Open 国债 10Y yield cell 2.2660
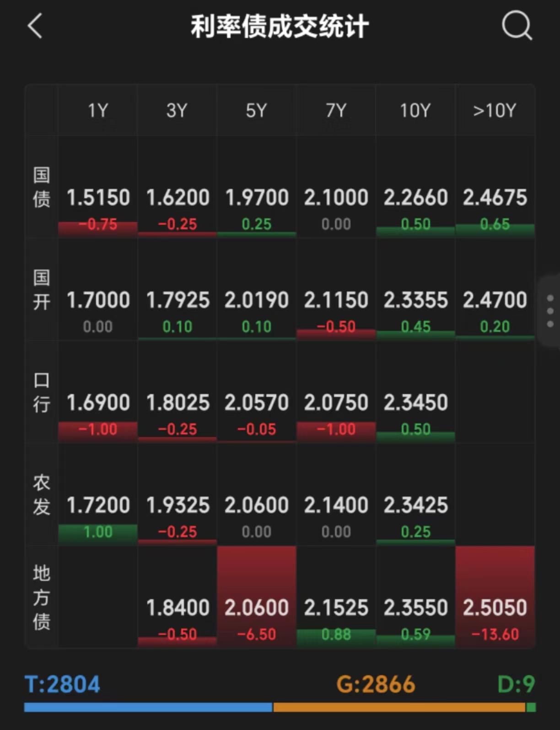560x730 pixels. pos(415,198)
